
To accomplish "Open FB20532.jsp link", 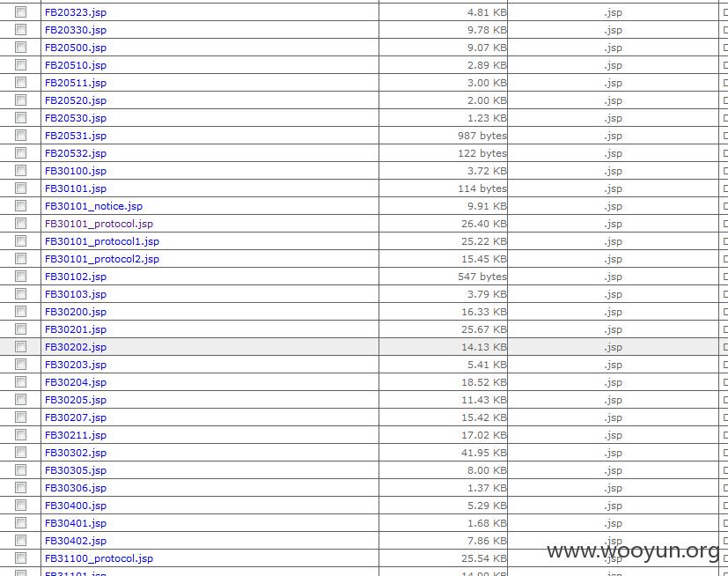I will click(76, 153).
